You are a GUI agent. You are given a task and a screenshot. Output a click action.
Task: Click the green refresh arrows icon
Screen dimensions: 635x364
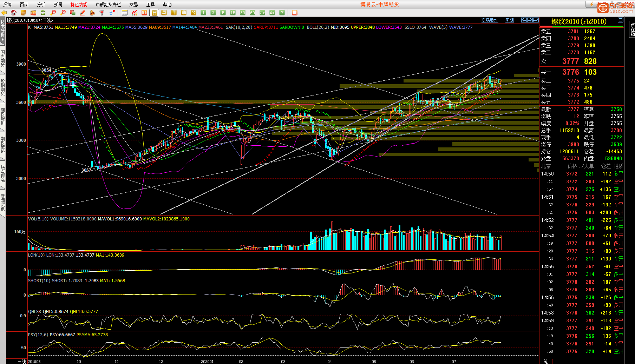pyautogui.click(x=43, y=13)
